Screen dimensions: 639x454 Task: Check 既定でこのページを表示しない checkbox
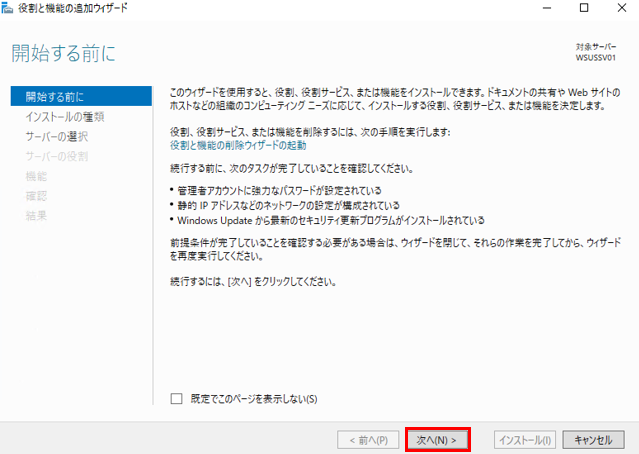tap(177, 398)
